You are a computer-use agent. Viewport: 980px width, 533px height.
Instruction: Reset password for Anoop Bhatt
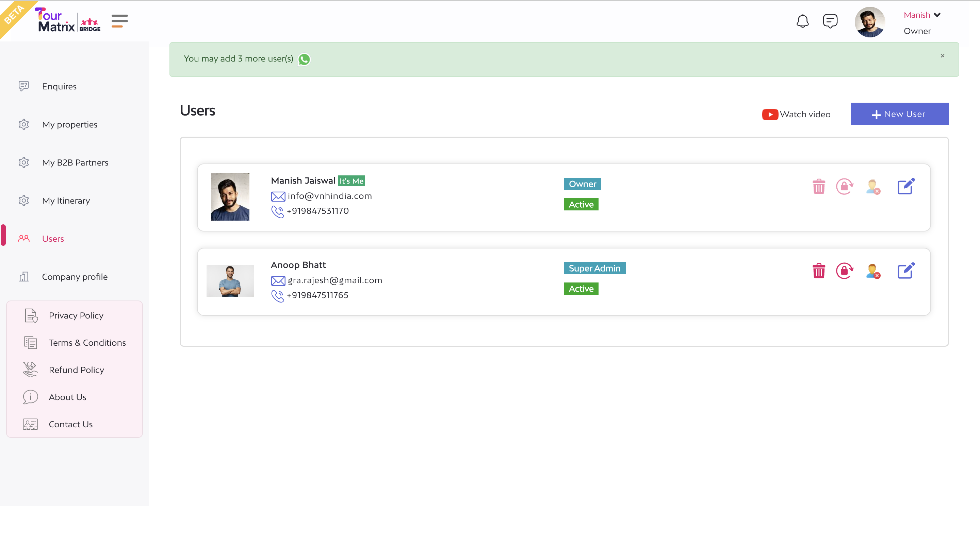(845, 271)
